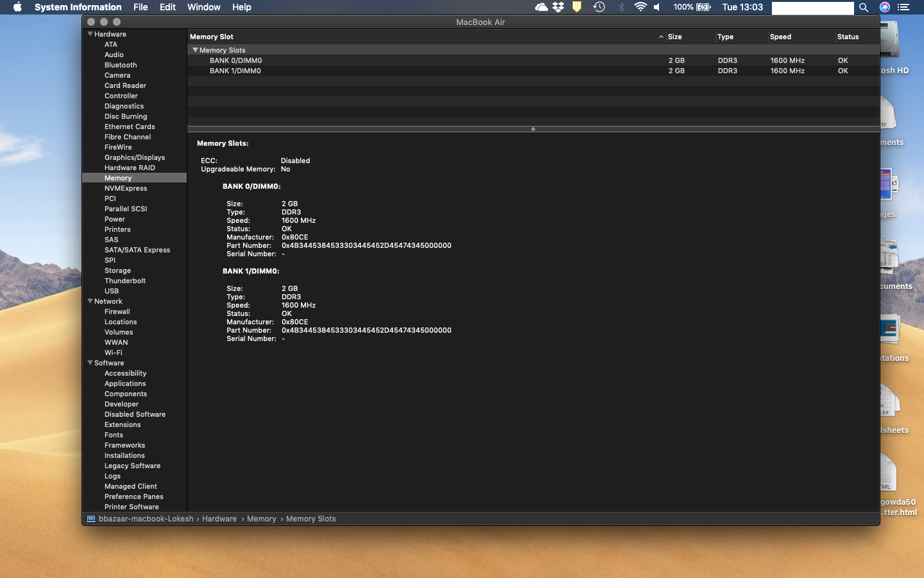Open the Apple menu logo
This screenshot has width=924, height=578.
pos(17,7)
